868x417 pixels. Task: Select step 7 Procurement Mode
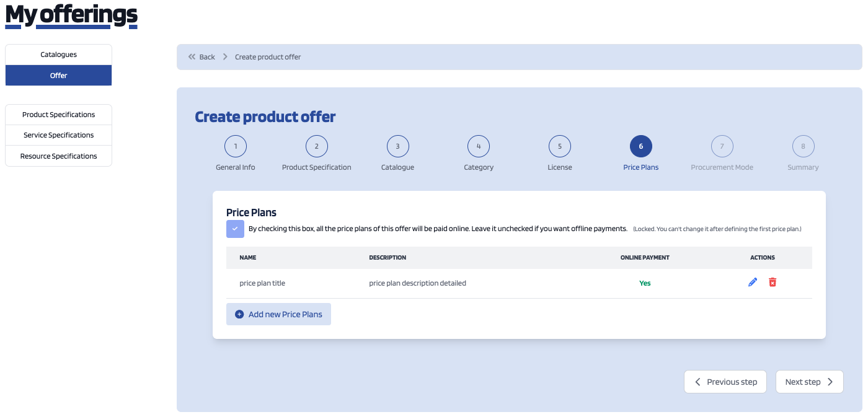tap(722, 147)
